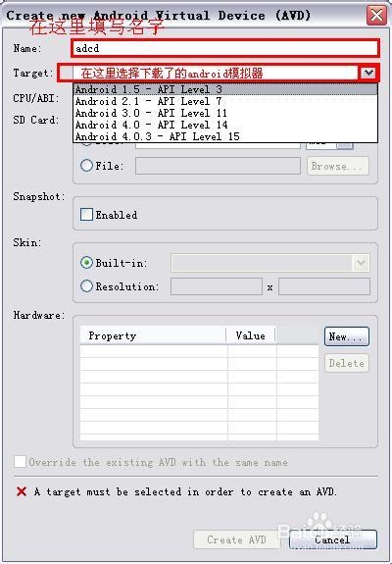392x564 pixels.
Task: Select the Resolution radio button
Action: 86,286
